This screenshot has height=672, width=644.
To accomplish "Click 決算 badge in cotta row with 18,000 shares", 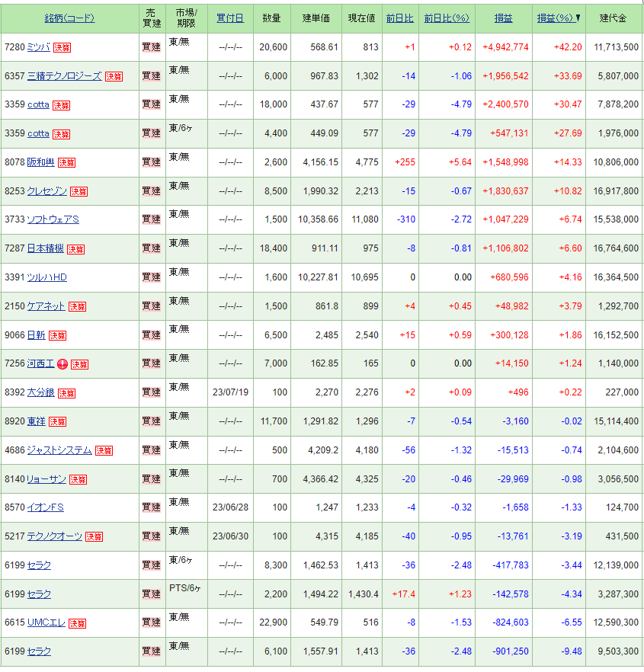I will click(x=61, y=105).
